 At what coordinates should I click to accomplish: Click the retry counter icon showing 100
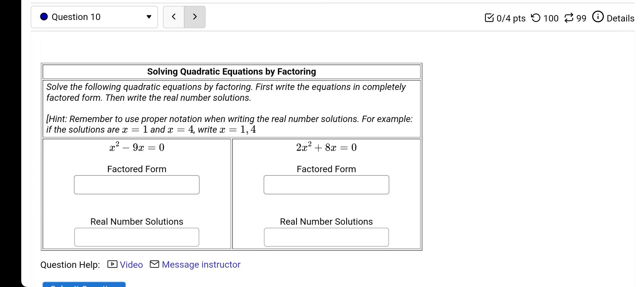tap(537, 18)
